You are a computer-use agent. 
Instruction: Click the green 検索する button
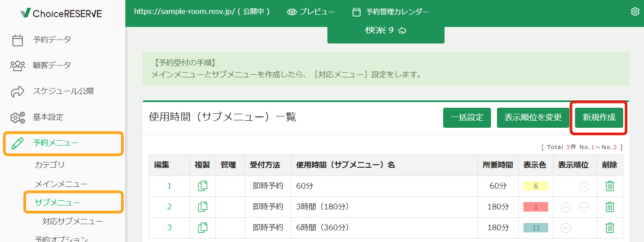386,35
